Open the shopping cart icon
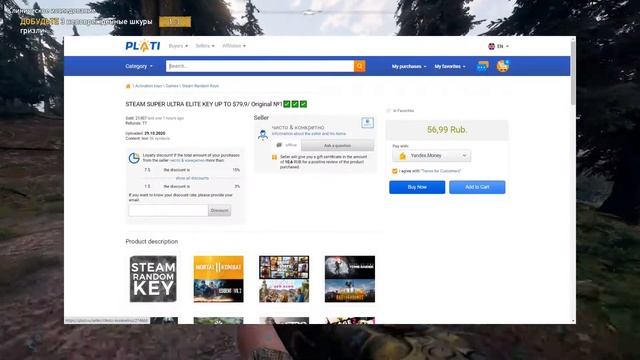 pyautogui.click(x=502, y=66)
